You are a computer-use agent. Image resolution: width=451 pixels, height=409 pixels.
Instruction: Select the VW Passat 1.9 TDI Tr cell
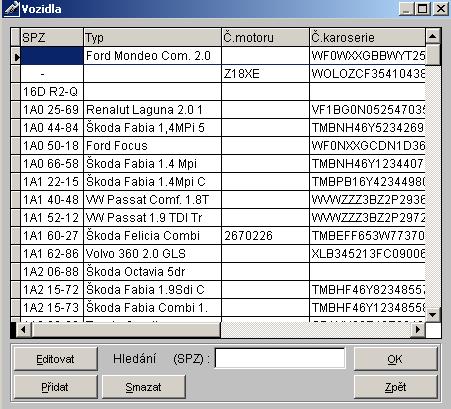click(x=152, y=218)
